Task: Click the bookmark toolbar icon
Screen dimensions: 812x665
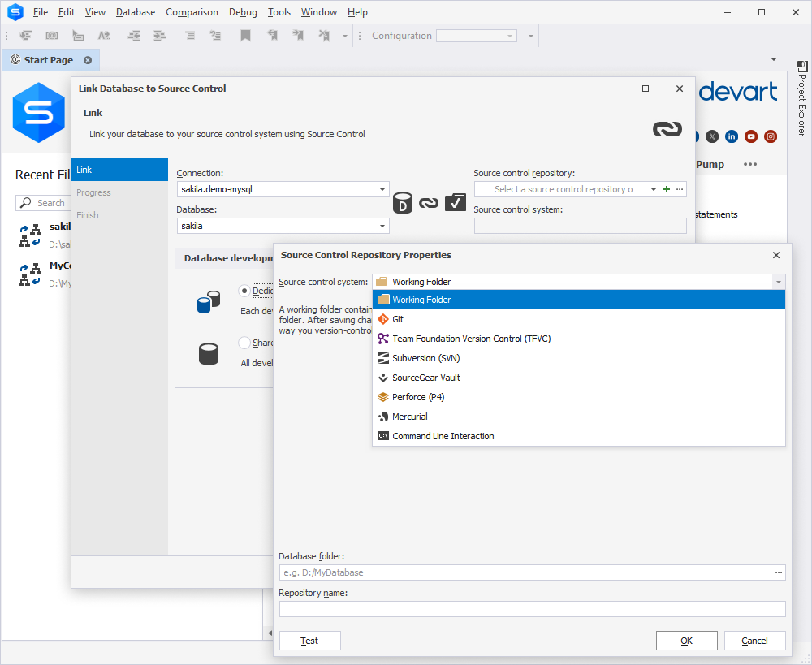Action: coord(245,36)
